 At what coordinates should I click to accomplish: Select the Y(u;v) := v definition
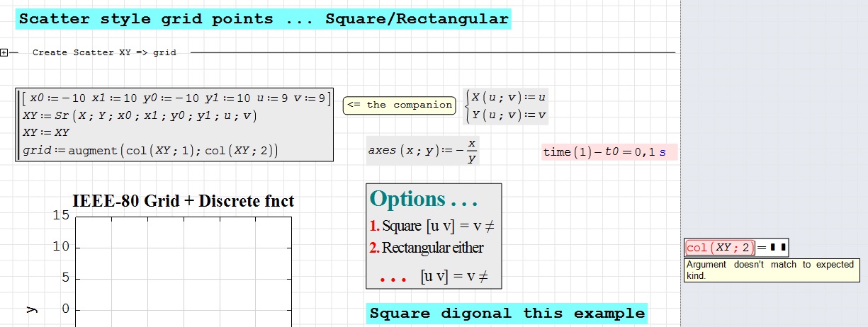[509, 115]
